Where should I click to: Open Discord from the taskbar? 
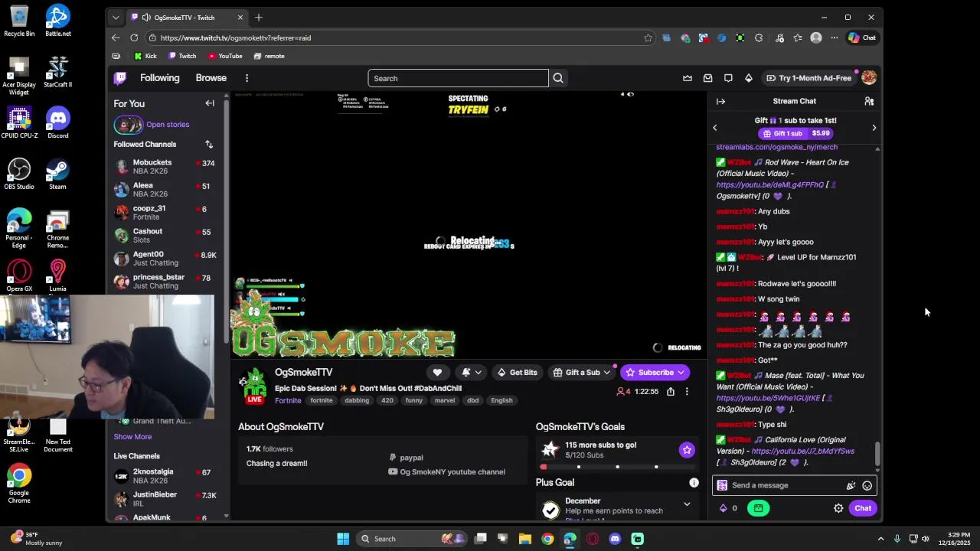click(615, 539)
